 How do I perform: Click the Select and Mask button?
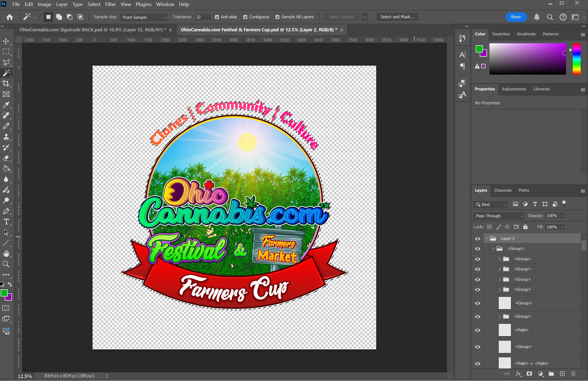pyautogui.click(x=397, y=17)
